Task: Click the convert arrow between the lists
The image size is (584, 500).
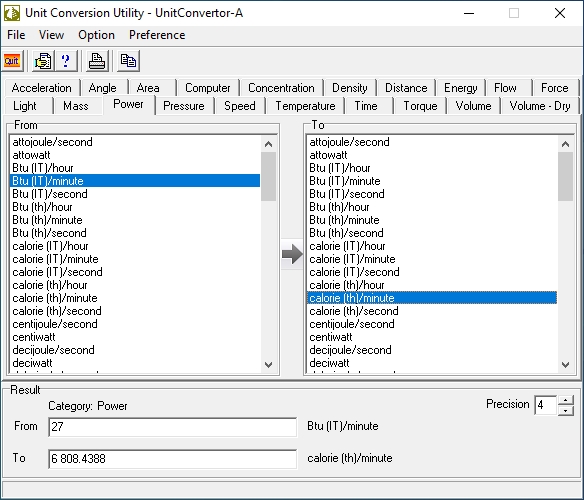Action: (x=292, y=254)
